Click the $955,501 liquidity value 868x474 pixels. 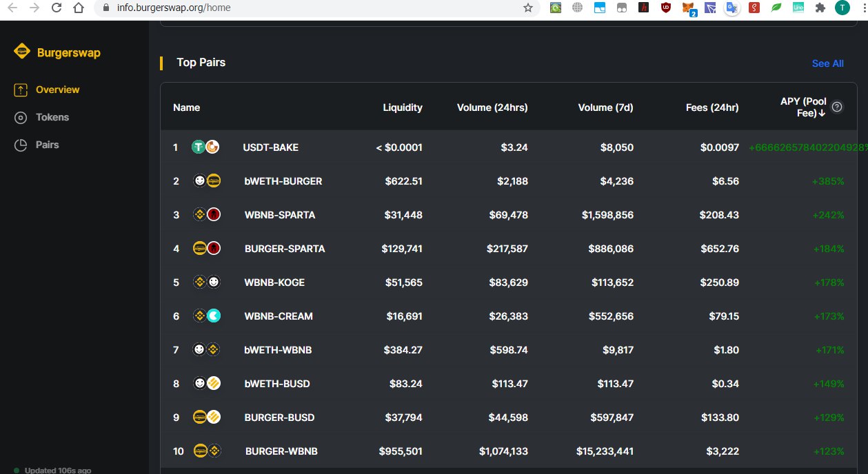[401, 451]
